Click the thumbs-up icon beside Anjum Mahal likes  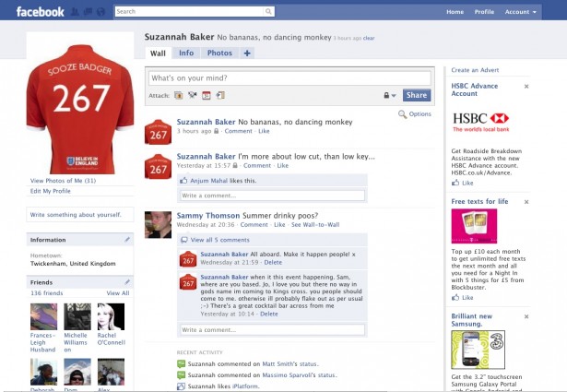pyautogui.click(x=183, y=180)
